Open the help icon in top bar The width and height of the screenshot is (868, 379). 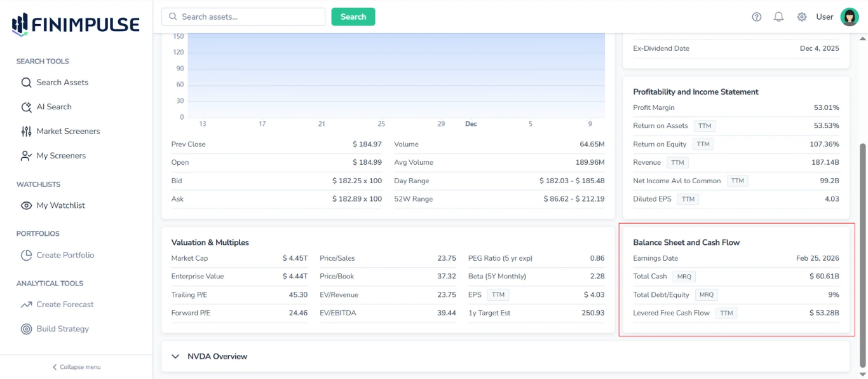click(x=756, y=17)
